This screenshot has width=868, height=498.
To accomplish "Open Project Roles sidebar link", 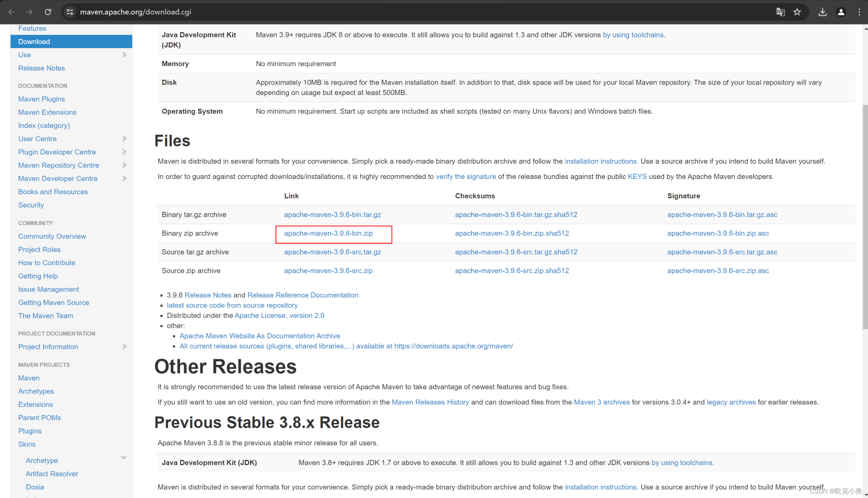I will tap(39, 250).
